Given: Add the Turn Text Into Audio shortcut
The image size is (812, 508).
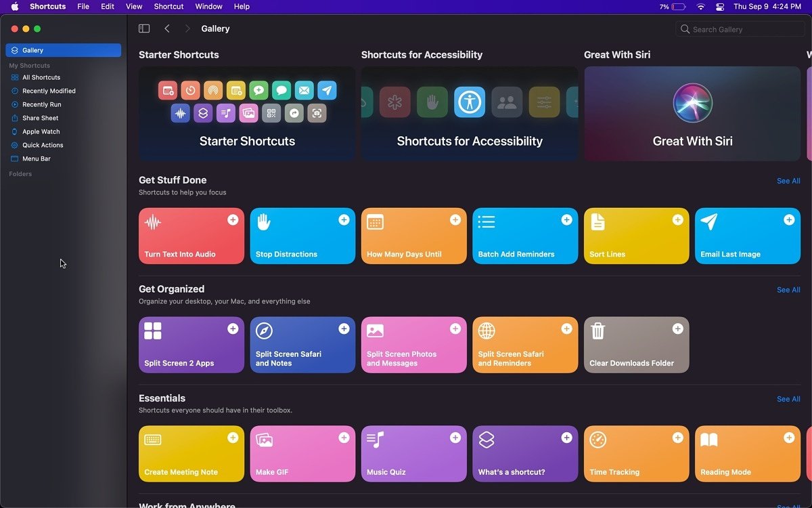Looking at the screenshot, I should coord(233,219).
